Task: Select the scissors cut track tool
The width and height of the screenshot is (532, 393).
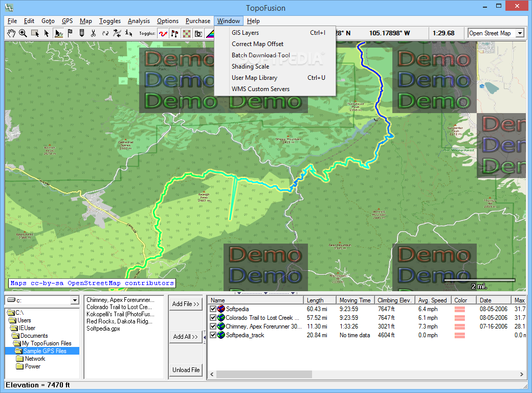Action: point(93,33)
